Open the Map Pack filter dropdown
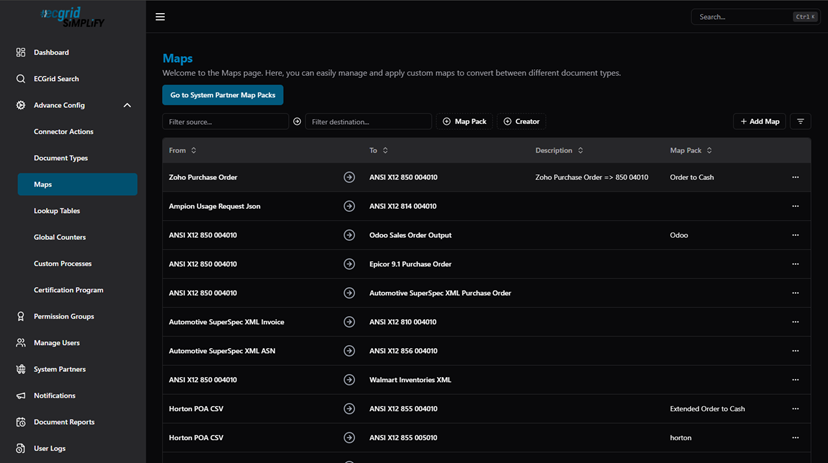This screenshot has height=463, width=828. 464,121
